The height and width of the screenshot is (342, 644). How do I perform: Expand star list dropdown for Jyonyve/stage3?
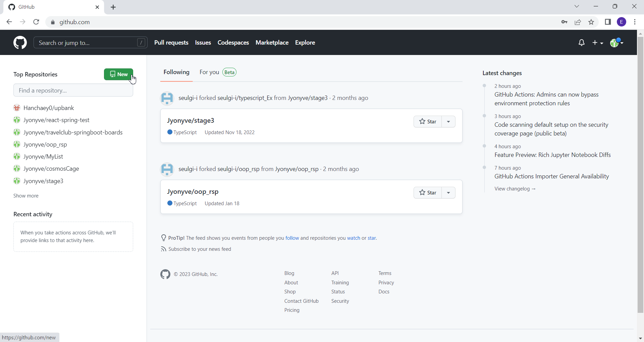click(448, 122)
